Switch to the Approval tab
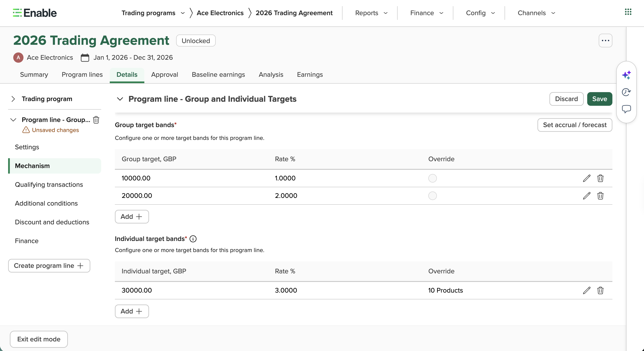644x351 pixels. tap(164, 75)
